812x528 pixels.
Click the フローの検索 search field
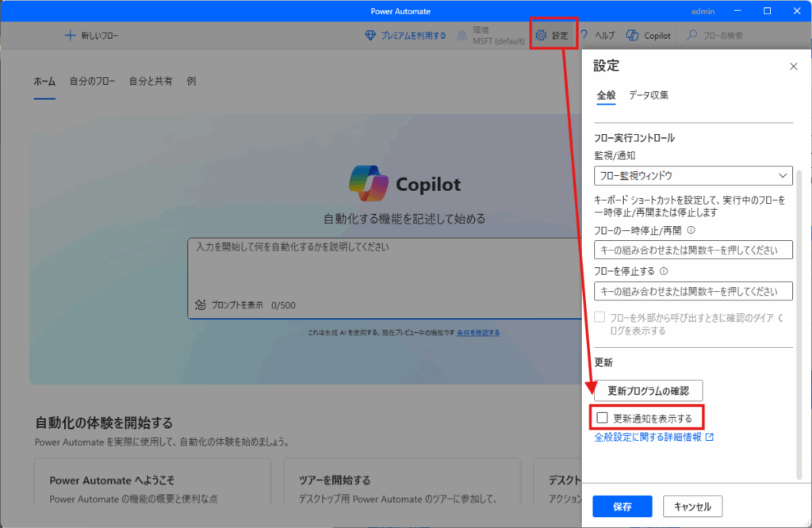point(723,35)
